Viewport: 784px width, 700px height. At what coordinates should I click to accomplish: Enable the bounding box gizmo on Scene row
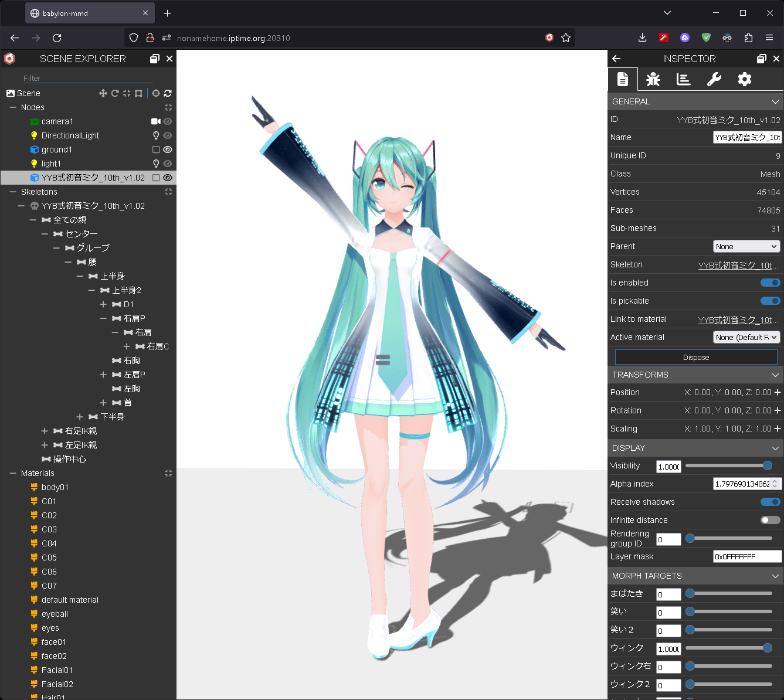click(138, 93)
